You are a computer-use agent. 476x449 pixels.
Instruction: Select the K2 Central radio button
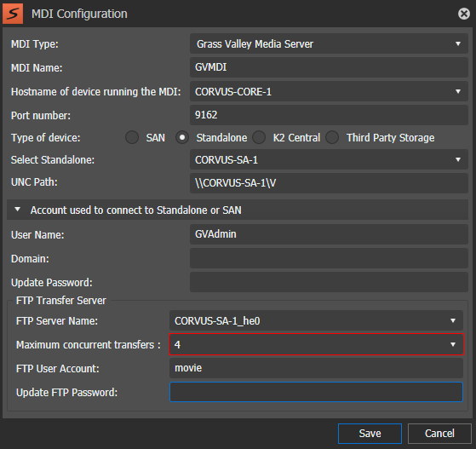(x=259, y=137)
